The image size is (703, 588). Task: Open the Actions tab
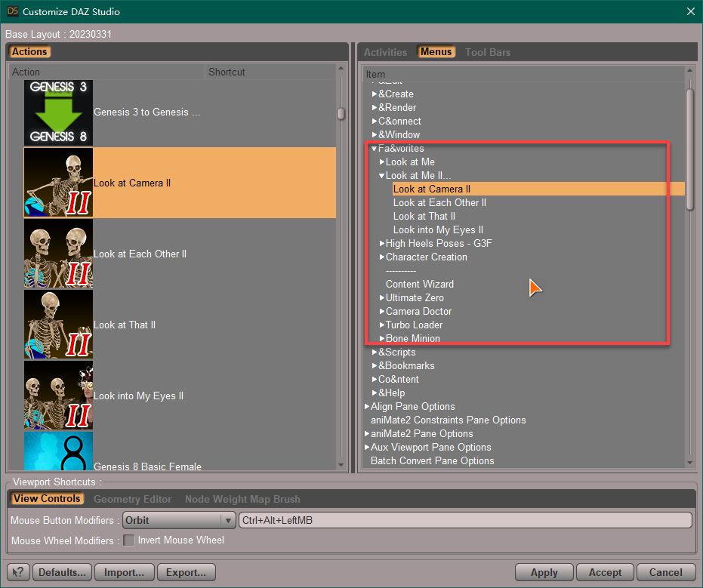pos(29,51)
